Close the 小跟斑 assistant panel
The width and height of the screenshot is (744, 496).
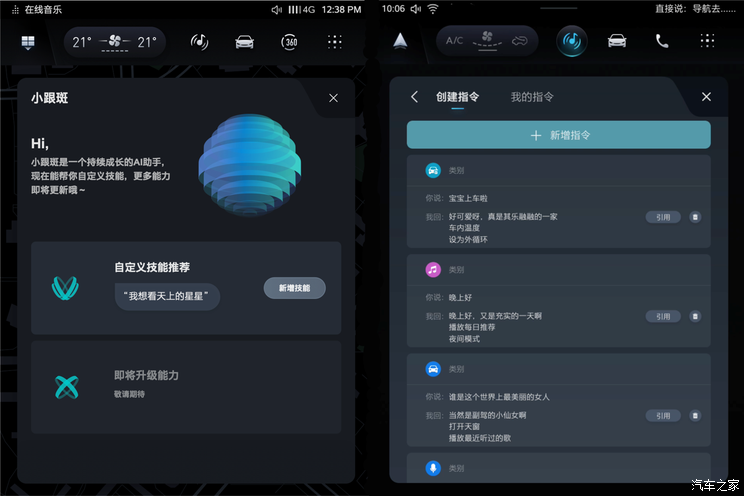click(334, 98)
